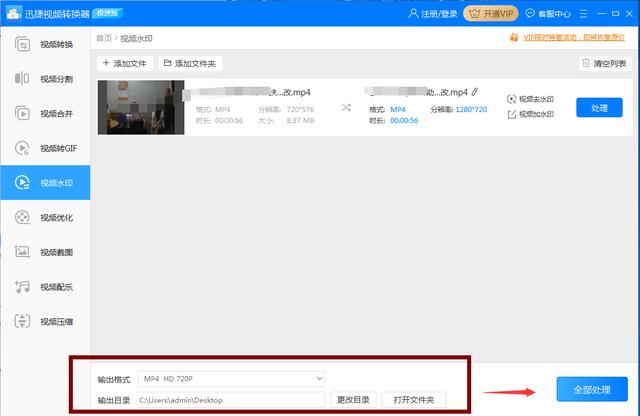Choose 视频去水印 for the video

(530, 99)
